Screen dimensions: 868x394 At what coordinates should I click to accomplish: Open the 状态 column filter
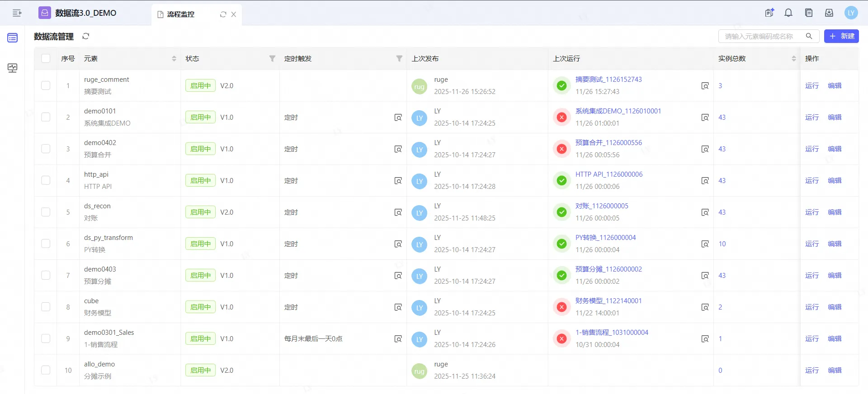[x=272, y=58]
